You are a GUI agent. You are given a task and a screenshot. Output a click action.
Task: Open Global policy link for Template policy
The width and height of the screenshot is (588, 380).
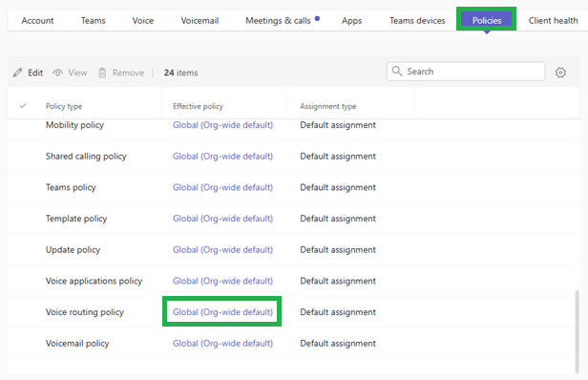click(x=222, y=219)
